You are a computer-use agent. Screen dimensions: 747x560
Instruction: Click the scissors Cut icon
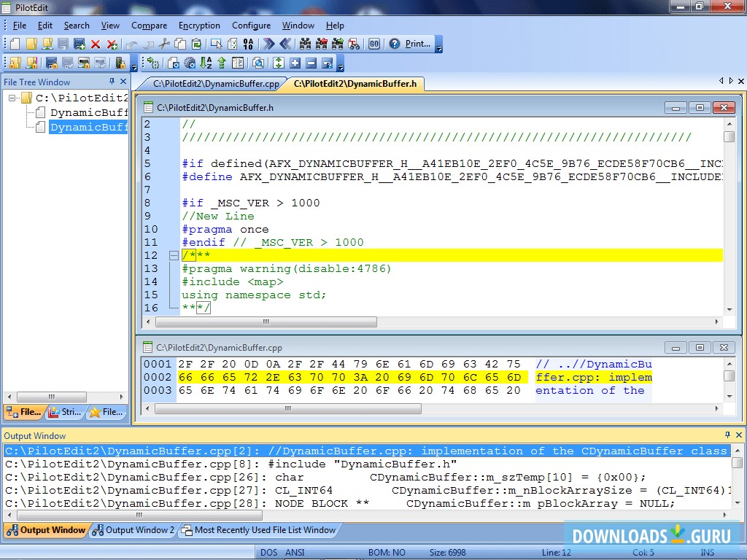coord(164,44)
